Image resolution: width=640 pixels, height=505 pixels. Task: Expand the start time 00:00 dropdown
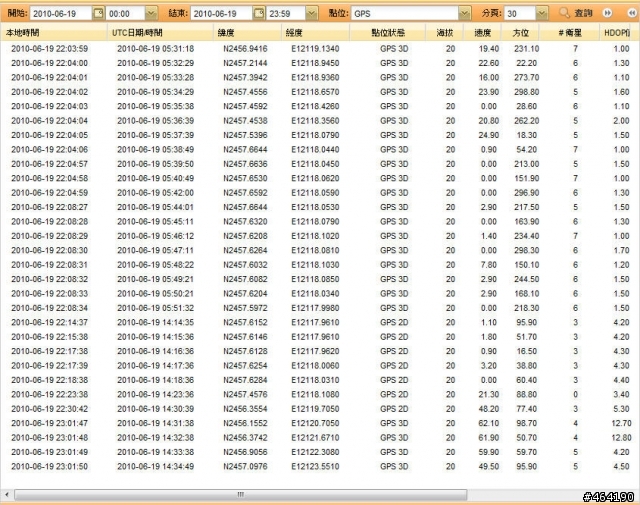151,13
